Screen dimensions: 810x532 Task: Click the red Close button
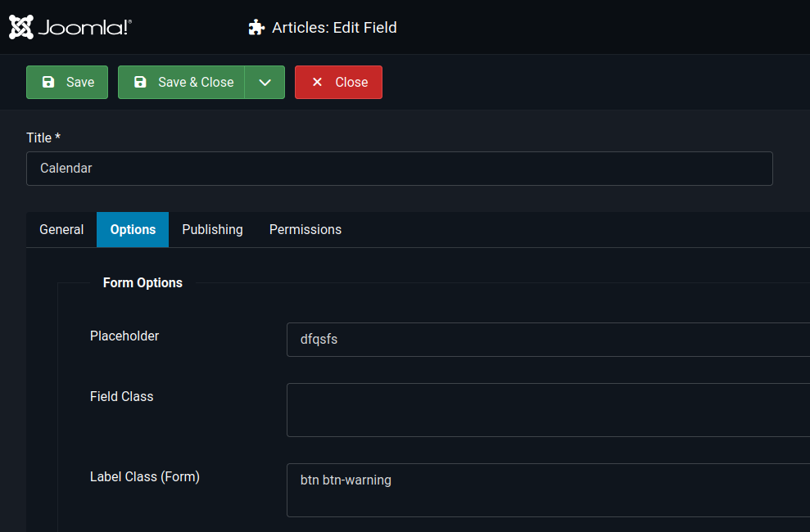tap(338, 82)
